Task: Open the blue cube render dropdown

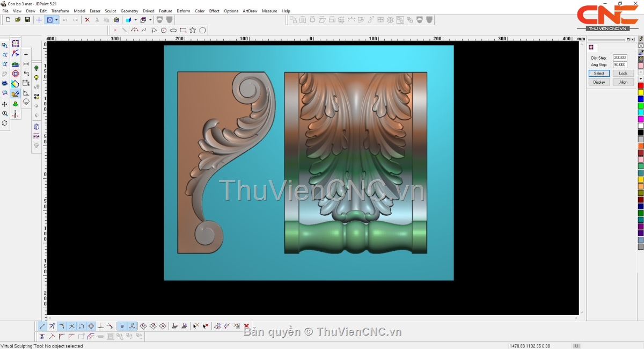Action: click(x=135, y=20)
